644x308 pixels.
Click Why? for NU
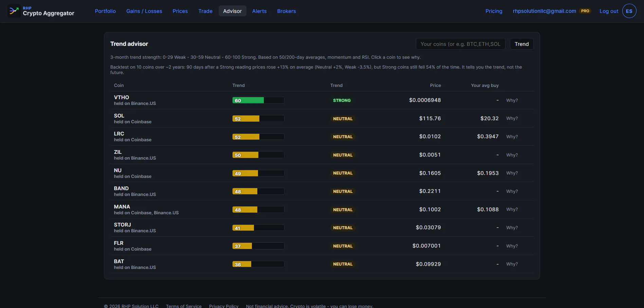click(x=512, y=173)
